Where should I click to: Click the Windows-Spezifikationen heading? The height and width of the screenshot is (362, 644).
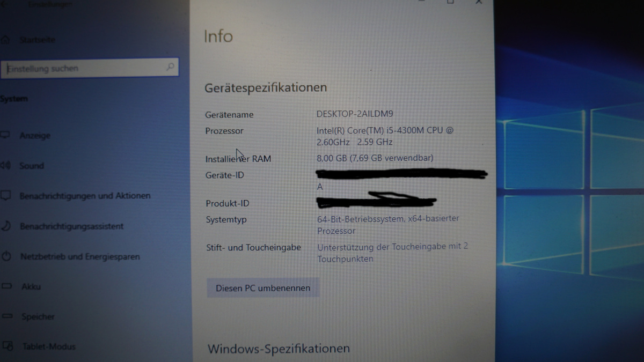pos(279,349)
